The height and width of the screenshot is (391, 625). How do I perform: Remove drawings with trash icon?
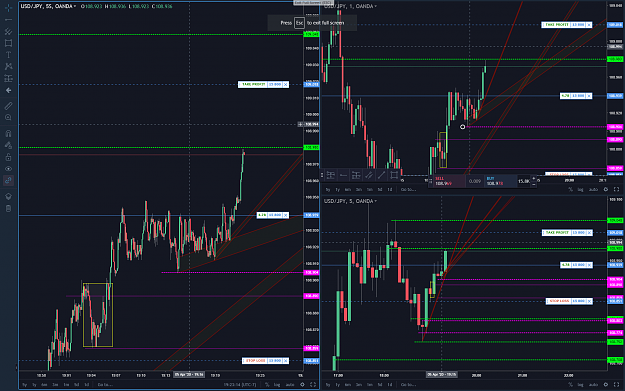point(8,208)
